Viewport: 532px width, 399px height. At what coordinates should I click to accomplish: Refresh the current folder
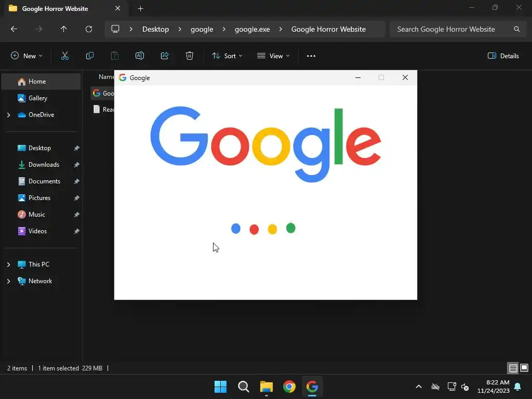point(89,29)
